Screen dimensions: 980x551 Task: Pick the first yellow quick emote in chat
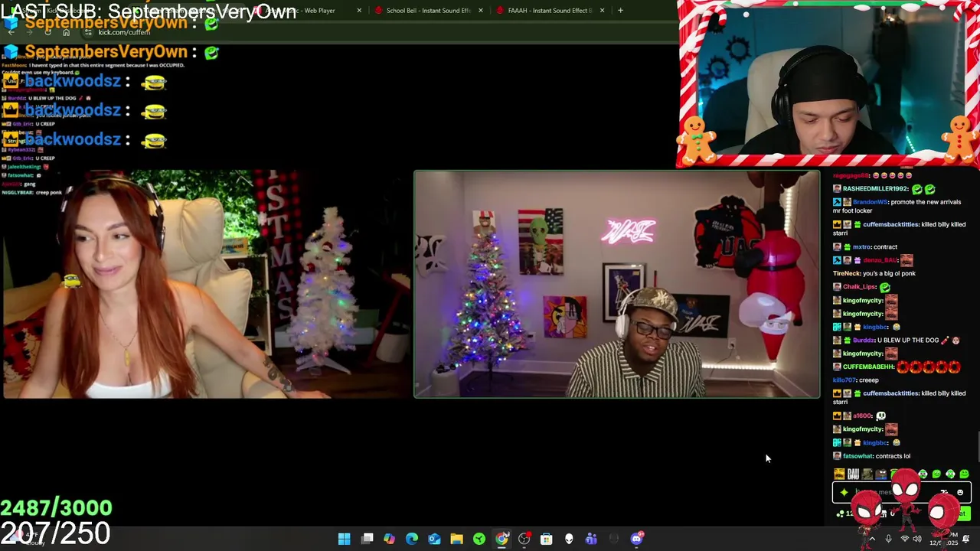click(839, 474)
